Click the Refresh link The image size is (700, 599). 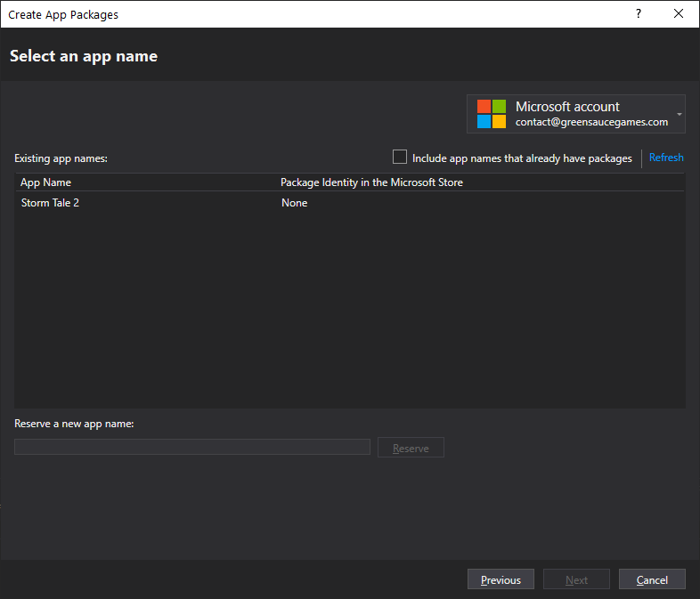[x=666, y=158]
